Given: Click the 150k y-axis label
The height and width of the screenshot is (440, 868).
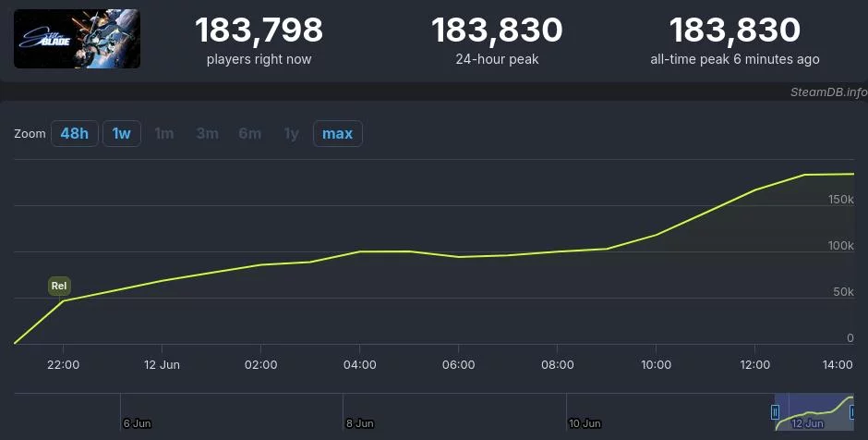Looking at the screenshot, I should [x=841, y=200].
